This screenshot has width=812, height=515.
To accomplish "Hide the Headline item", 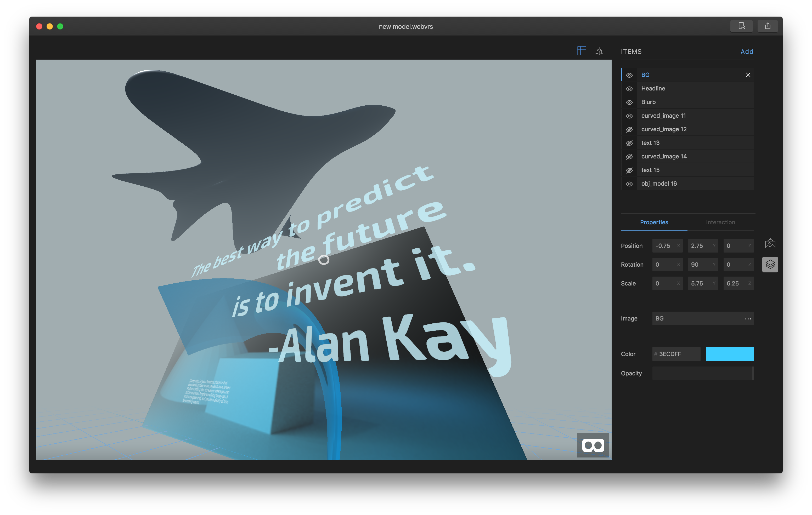I will pyautogui.click(x=629, y=89).
